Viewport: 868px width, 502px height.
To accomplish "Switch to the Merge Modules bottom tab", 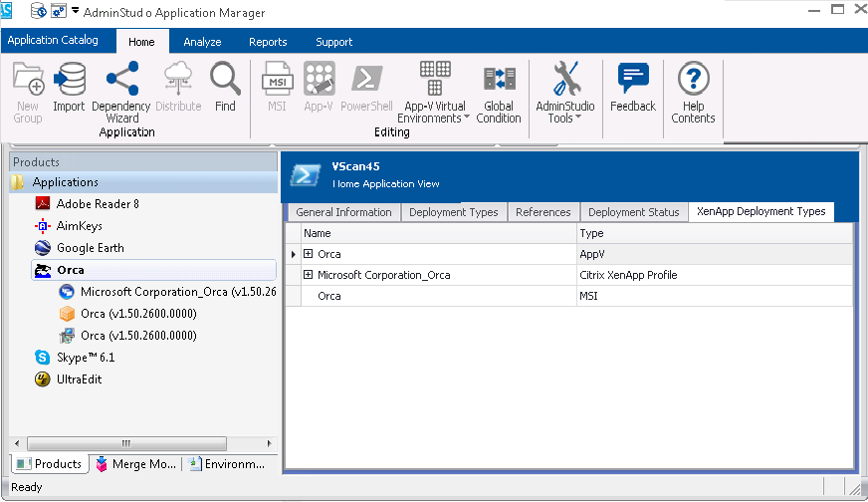I will [136, 464].
